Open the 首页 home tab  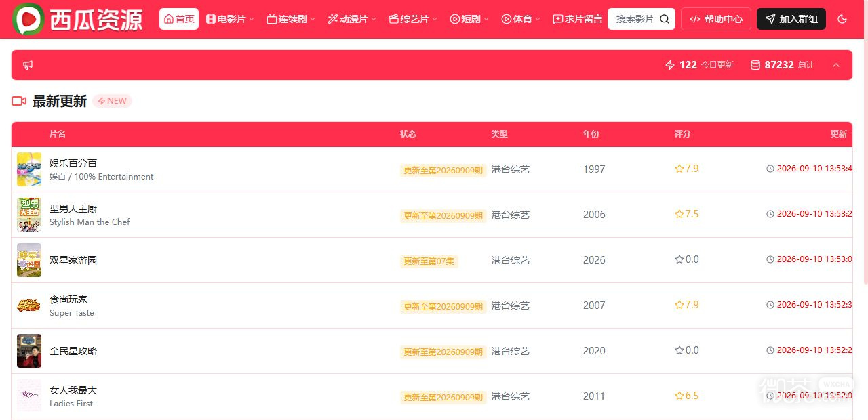pos(179,19)
